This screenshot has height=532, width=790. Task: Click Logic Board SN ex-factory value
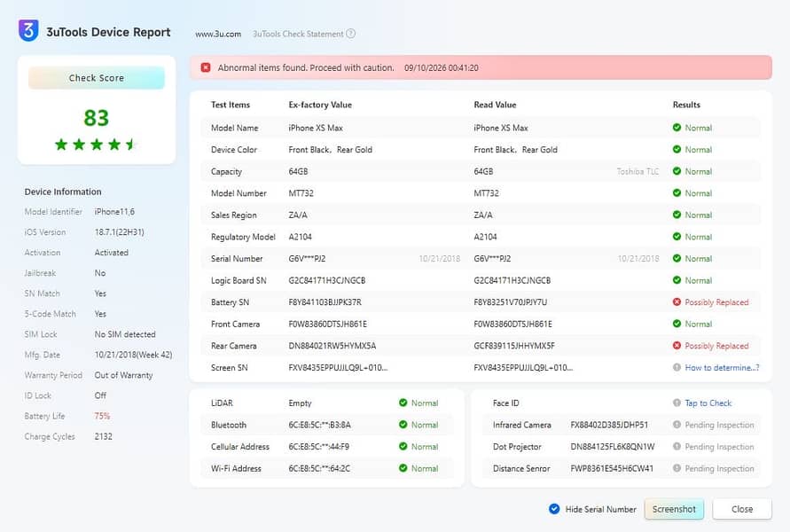[327, 280]
